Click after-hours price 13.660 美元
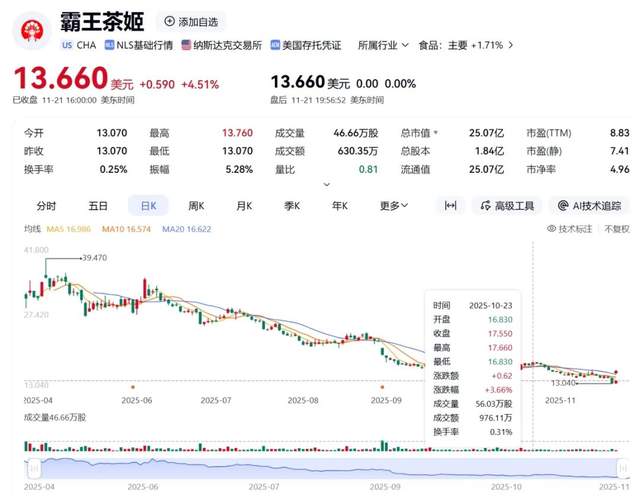The height and width of the screenshot is (500, 640). pyautogui.click(x=310, y=82)
